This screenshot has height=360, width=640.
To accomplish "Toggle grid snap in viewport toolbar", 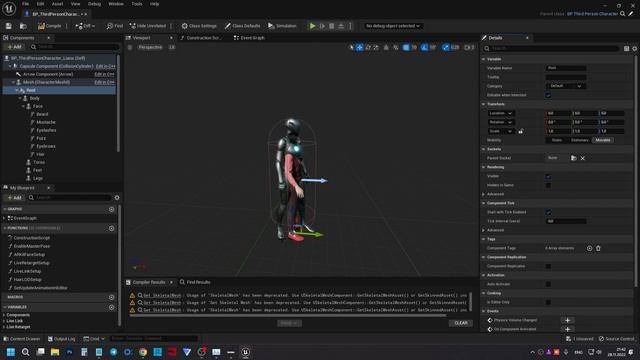I will (x=406, y=47).
